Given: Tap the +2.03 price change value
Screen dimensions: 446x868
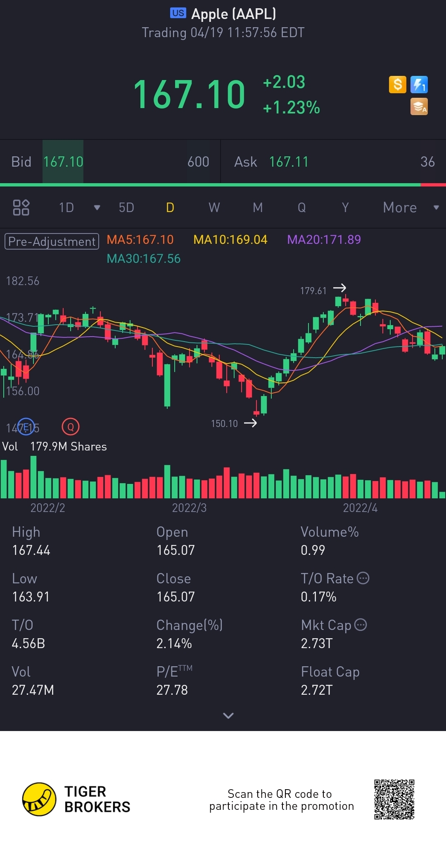Looking at the screenshot, I should point(284,82).
